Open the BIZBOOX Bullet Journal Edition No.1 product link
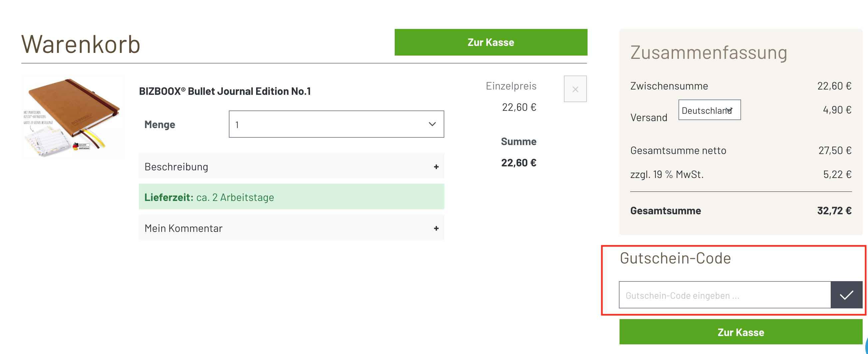 [225, 90]
